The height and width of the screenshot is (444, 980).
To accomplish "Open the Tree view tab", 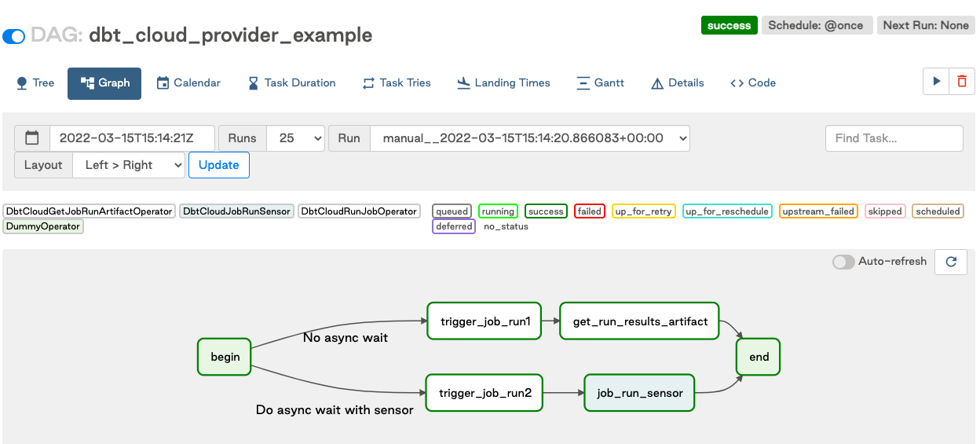I will pyautogui.click(x=35, y=83).
